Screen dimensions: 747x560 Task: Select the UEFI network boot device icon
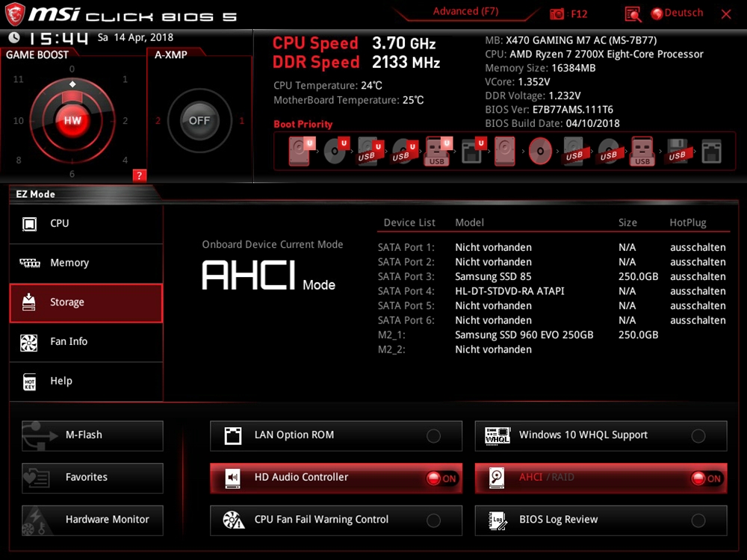coord(473,152)
